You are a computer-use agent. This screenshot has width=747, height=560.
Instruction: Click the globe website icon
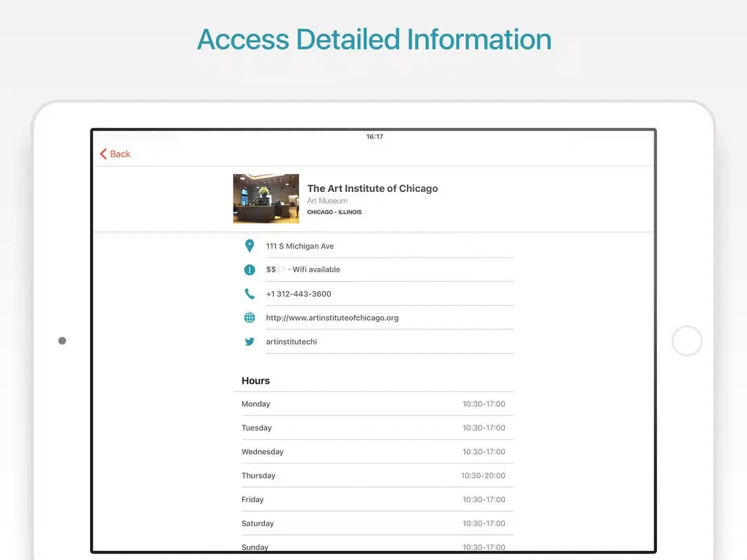tap(249, 317)
